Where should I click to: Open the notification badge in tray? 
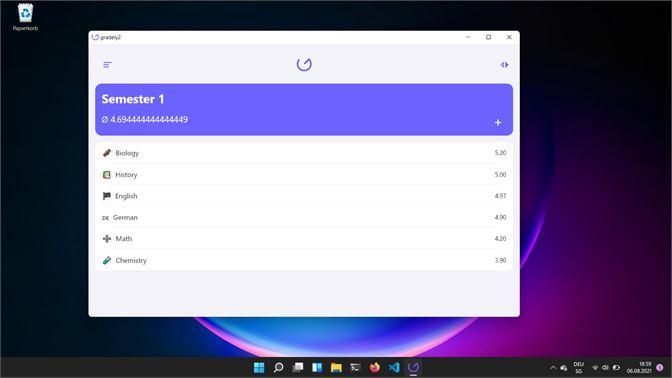point(660,368)
